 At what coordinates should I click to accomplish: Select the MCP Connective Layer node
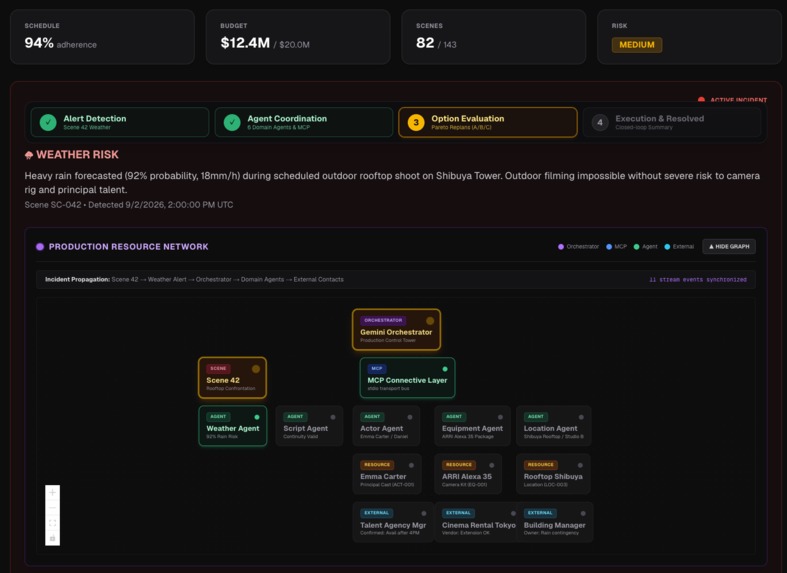408,378
